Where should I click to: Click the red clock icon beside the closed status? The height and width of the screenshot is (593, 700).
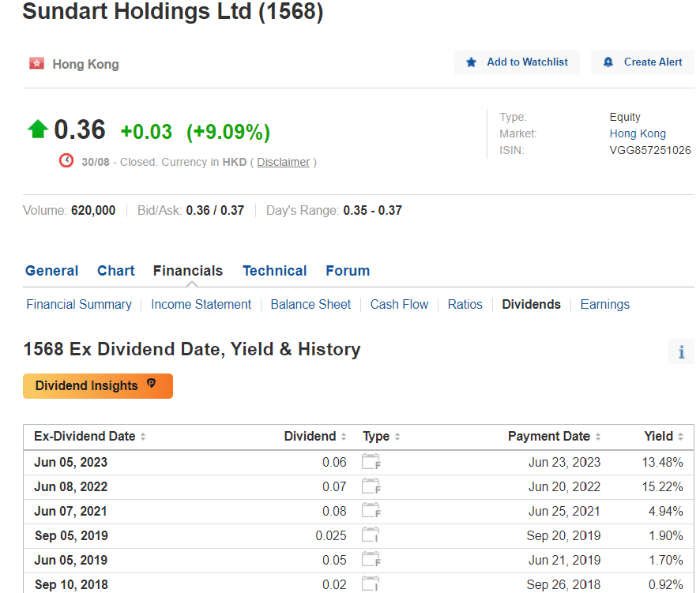(x=65, y=160)
